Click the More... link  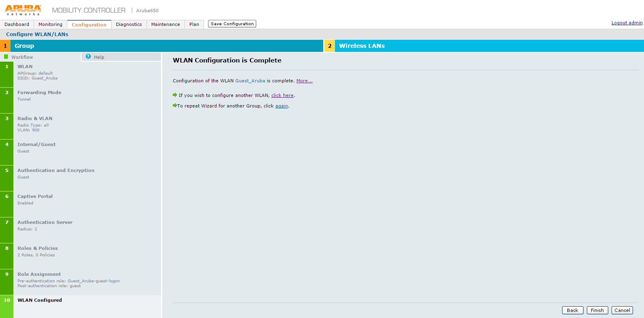click(x=304, y=81)
